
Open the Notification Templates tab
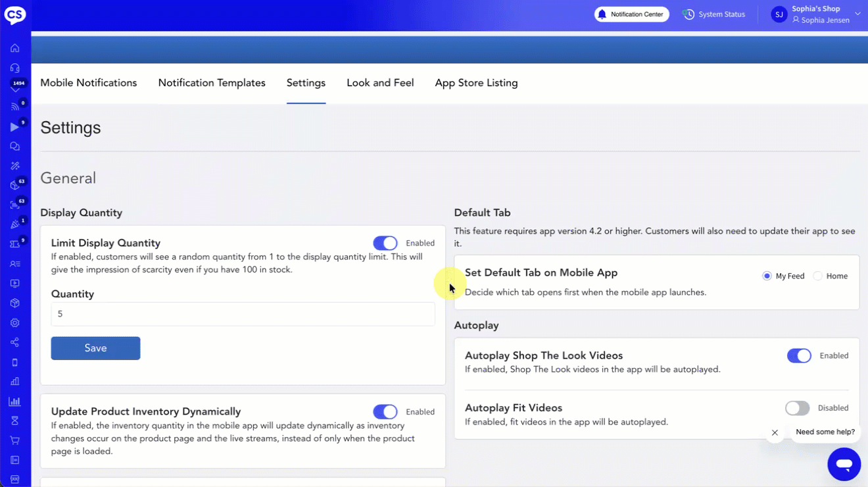coord(212,83)
